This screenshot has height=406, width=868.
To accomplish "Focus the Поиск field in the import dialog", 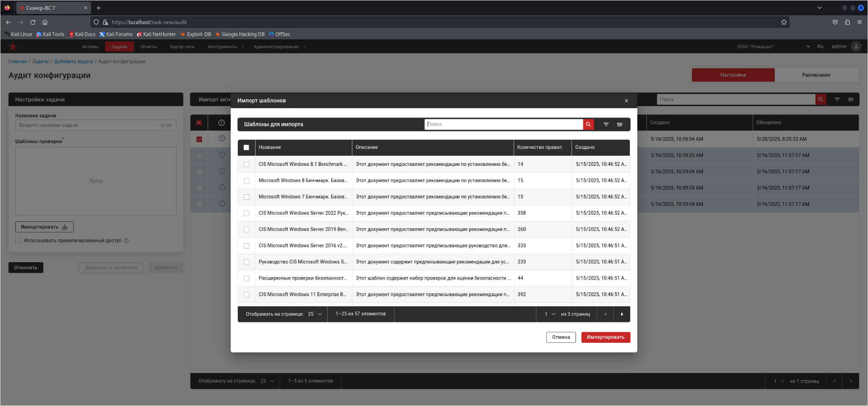I will [x=504, y=124].
